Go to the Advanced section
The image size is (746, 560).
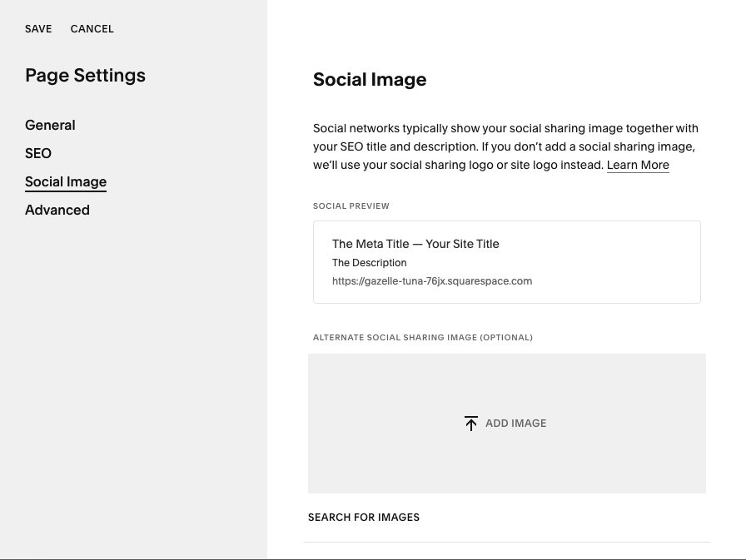[57, 211]
